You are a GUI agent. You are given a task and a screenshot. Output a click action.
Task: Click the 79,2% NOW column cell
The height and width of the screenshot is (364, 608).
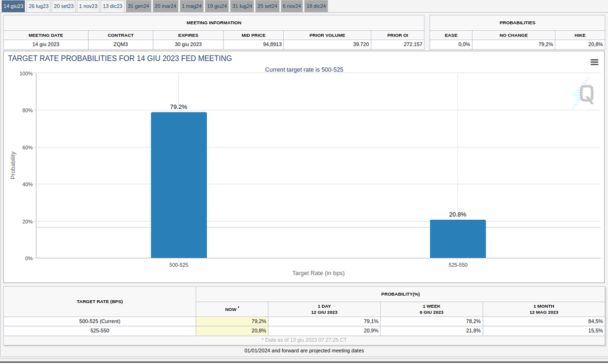pyautogui.click(x=232, y=321)
